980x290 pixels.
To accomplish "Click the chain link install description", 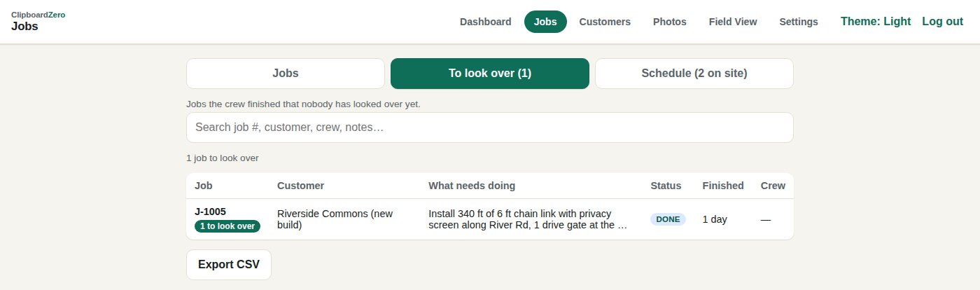I will click(528, 219).
